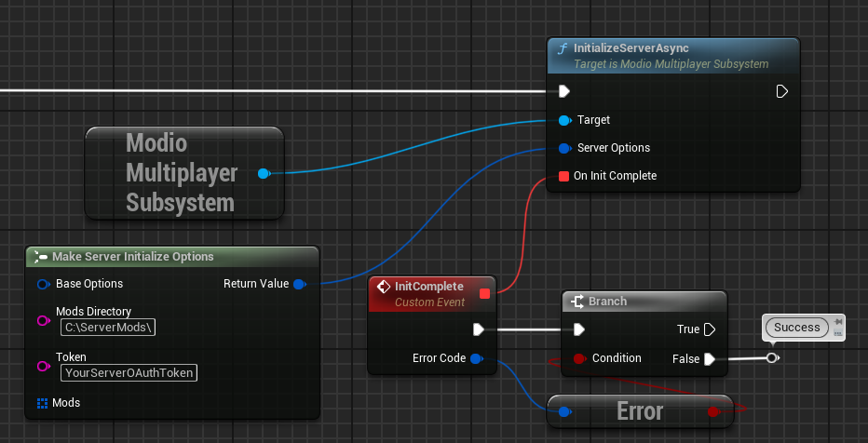868x443 pixels.
Task: Select the Make Server Initialize Options title
Action: pos(133,257)
